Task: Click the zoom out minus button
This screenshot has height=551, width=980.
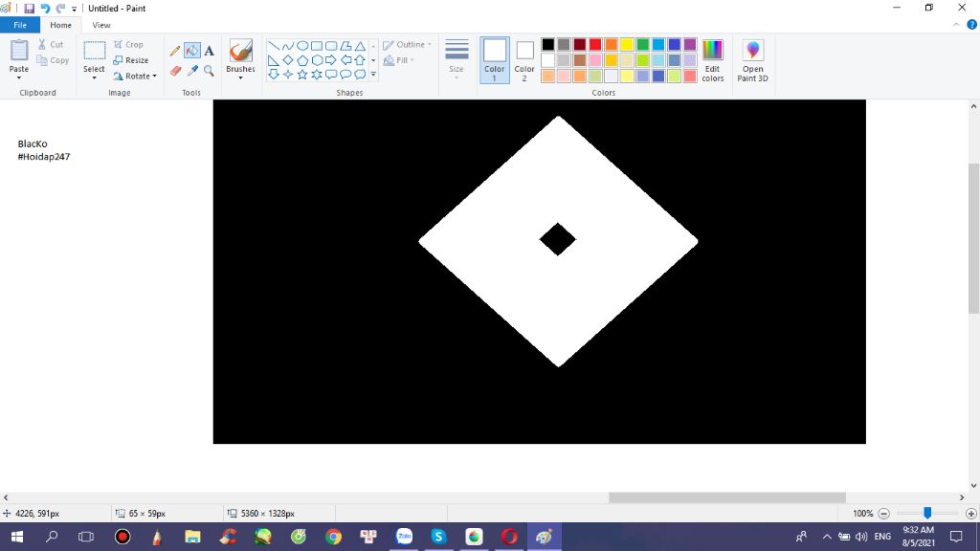Action: click(x=883, y=514)
